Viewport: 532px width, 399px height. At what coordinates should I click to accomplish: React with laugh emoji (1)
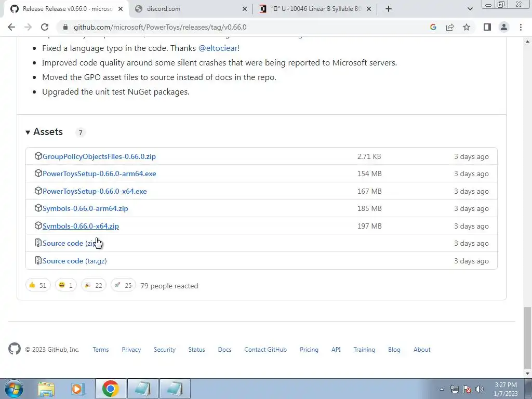point(66,285)
